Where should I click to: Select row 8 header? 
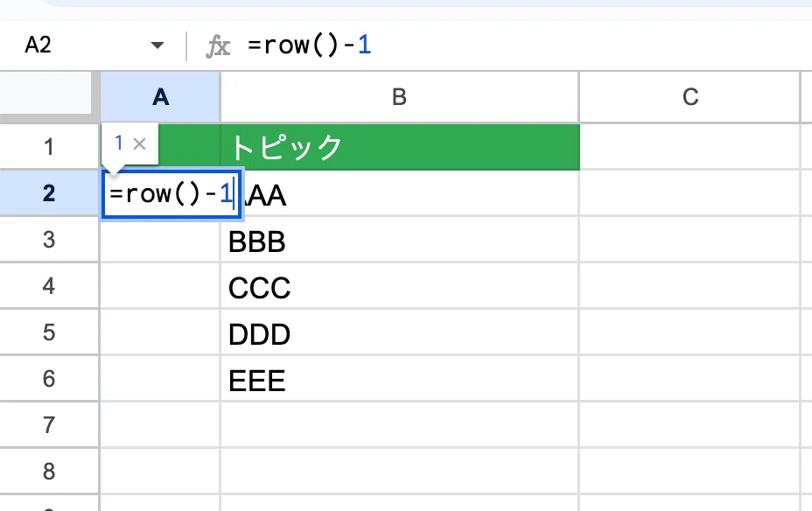tap(49, 471)
